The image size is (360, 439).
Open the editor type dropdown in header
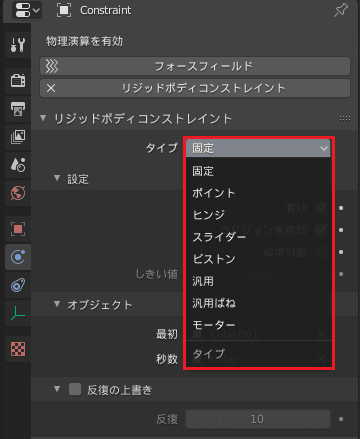[x=27, y=10]
